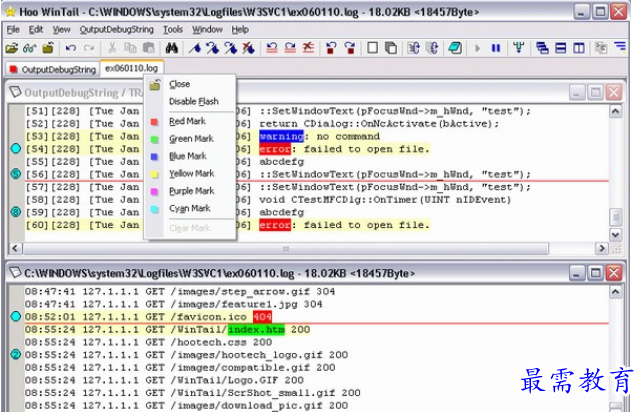Viewport: 642px width, 412px height.
Task: Tile windows horizontally via toolbar icon
Action: click(561, 48)
